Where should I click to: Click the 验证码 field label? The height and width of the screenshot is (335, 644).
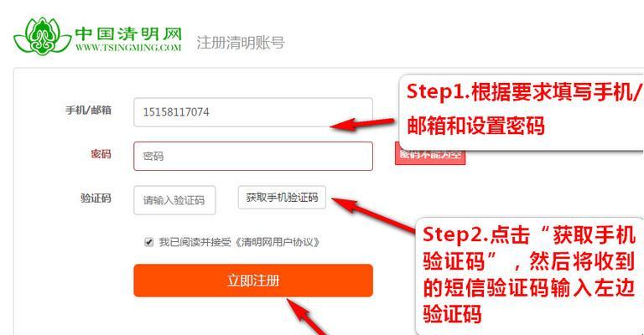tap(96, 198)
